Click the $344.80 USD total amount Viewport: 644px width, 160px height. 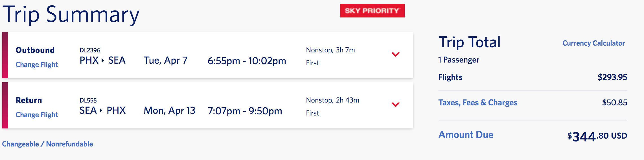tap(597, 136)
